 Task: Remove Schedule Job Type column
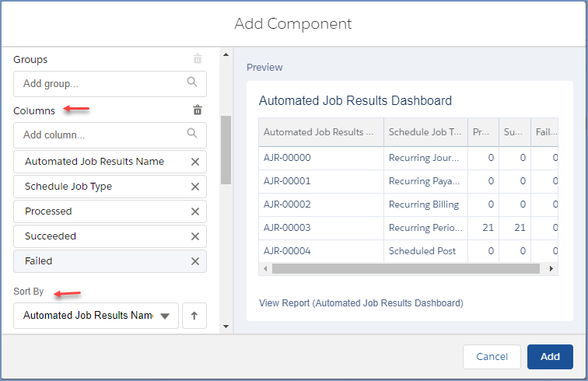(x=195, y=187)
